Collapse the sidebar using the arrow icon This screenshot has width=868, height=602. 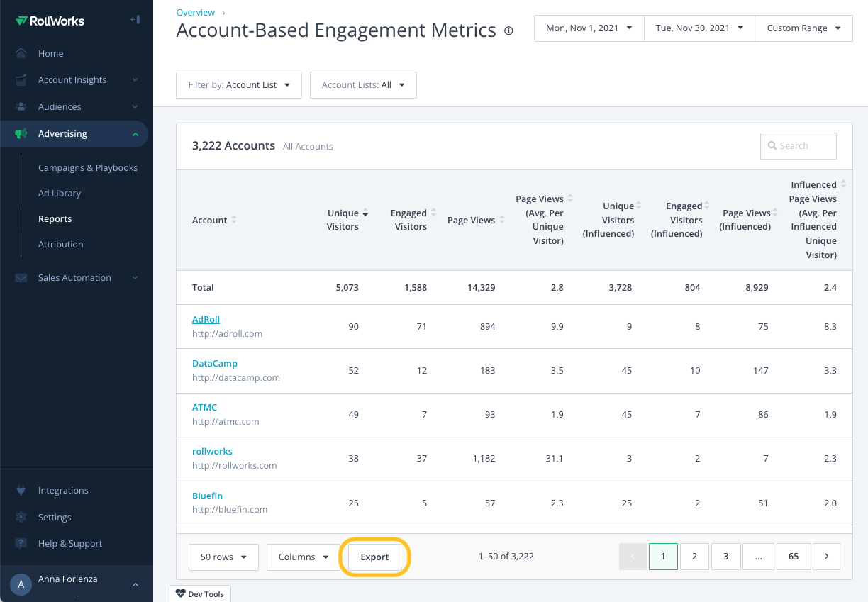[x=135, y=20]
